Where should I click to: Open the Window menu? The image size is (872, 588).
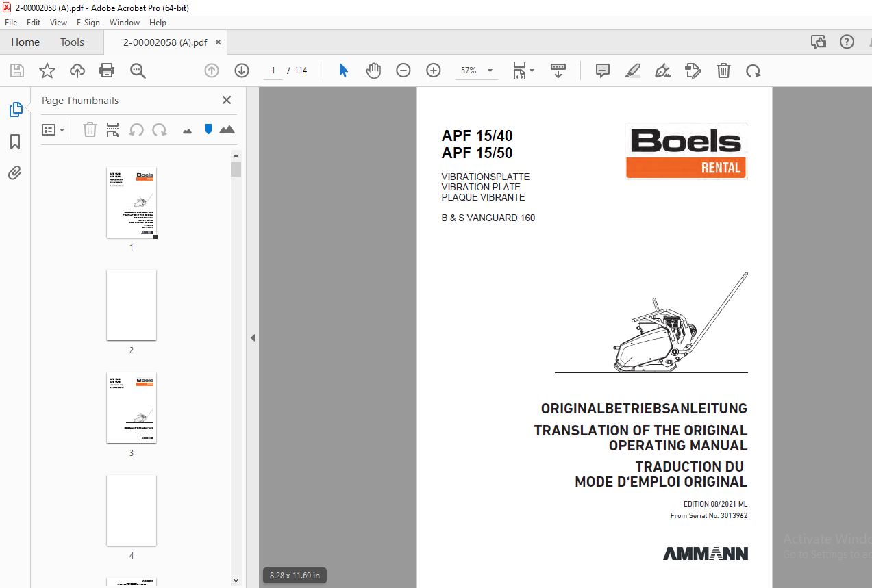[x=125, y=22]
